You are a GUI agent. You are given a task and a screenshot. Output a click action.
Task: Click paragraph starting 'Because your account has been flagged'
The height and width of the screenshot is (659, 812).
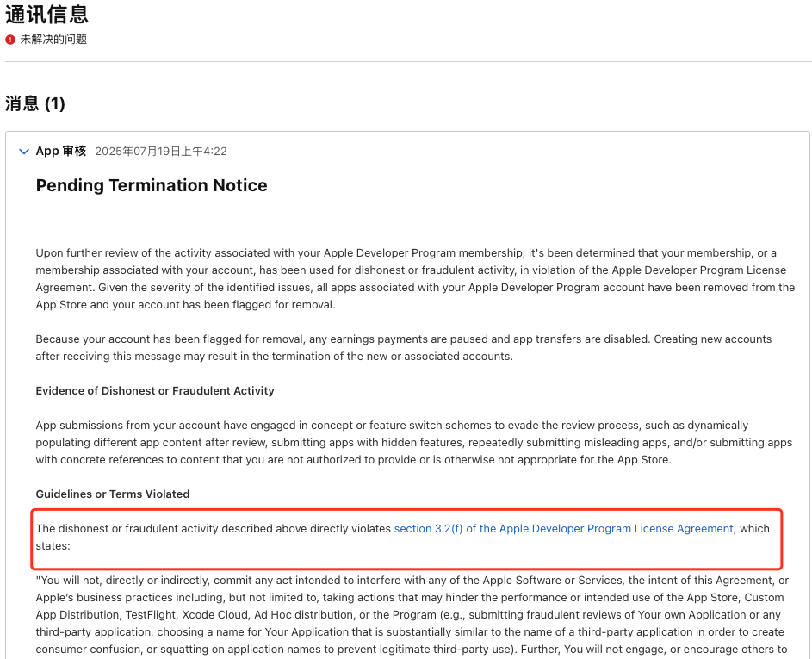(403, 348)
